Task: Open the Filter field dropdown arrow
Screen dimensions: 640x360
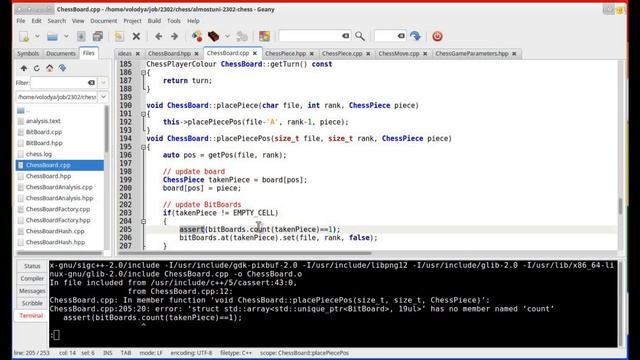Action: click(x=103, y=82)
